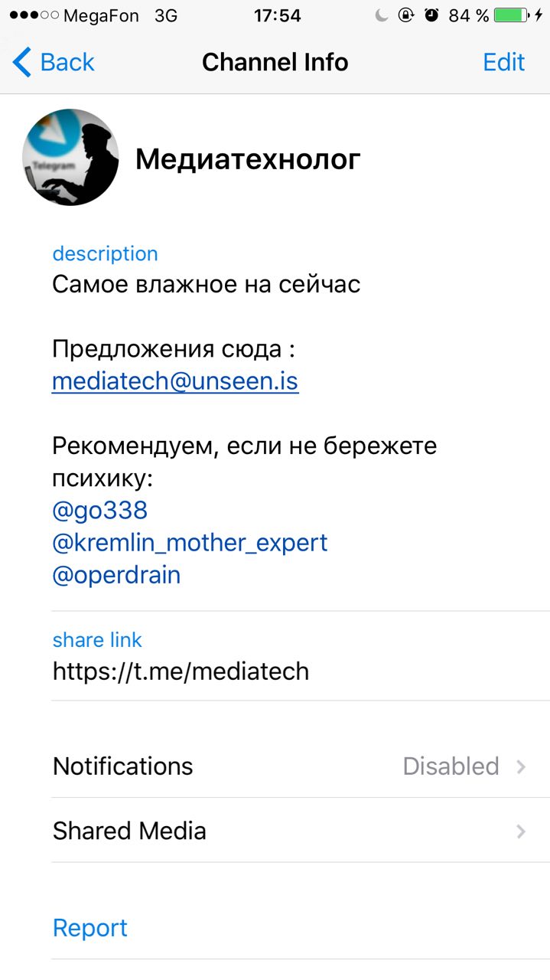The image size is (550, 980).
Task: Tap the Back chevron arrow icon
Action: pyautogui.click(x=21, y=62)
